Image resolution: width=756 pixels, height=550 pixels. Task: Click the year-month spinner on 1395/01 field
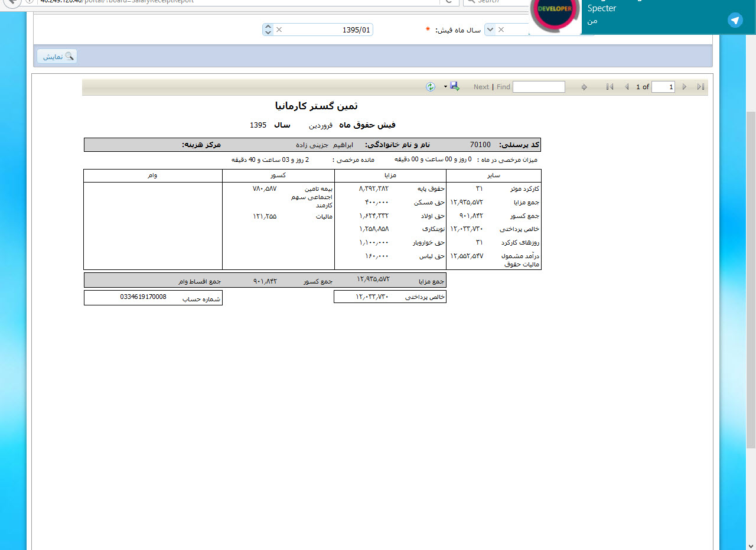(x=268, y=30)
